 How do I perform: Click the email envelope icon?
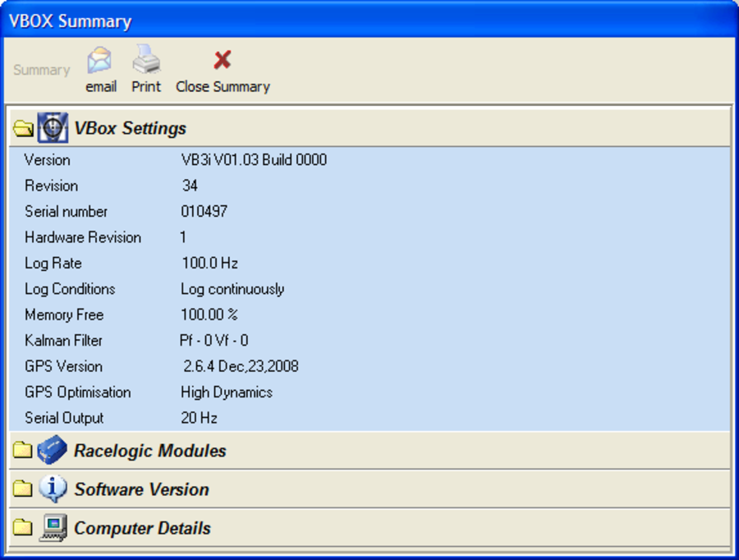99,60
